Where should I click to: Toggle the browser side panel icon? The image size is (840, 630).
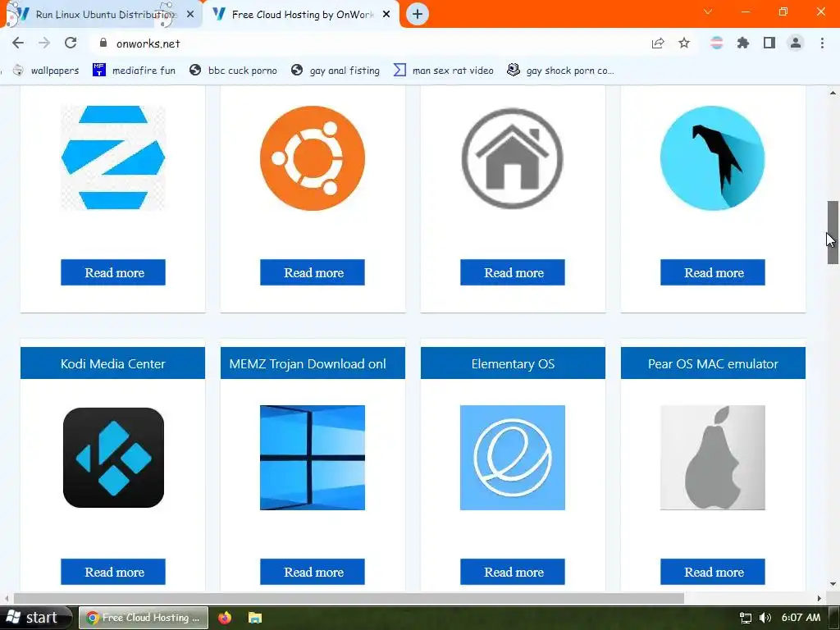(x=769, y=43)
